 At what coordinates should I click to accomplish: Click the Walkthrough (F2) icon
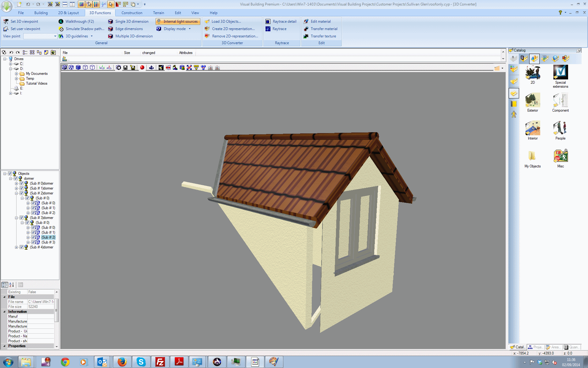point(61,21)
